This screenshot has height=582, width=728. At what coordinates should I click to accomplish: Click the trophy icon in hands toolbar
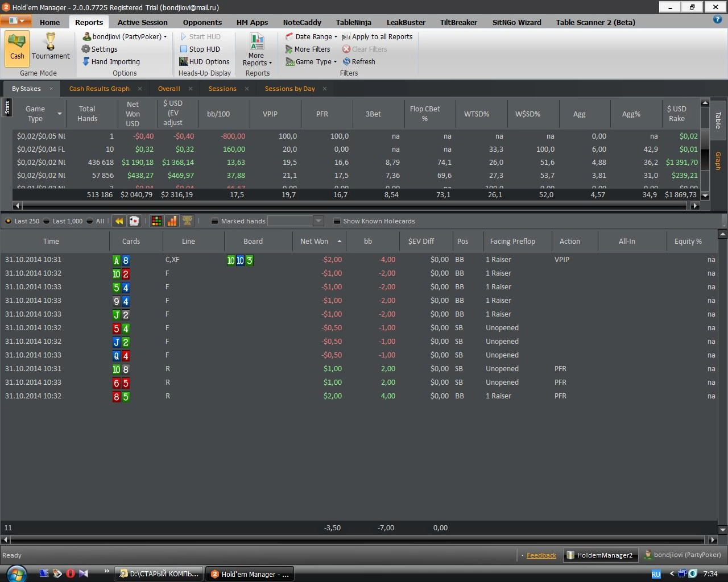(187, 221)
